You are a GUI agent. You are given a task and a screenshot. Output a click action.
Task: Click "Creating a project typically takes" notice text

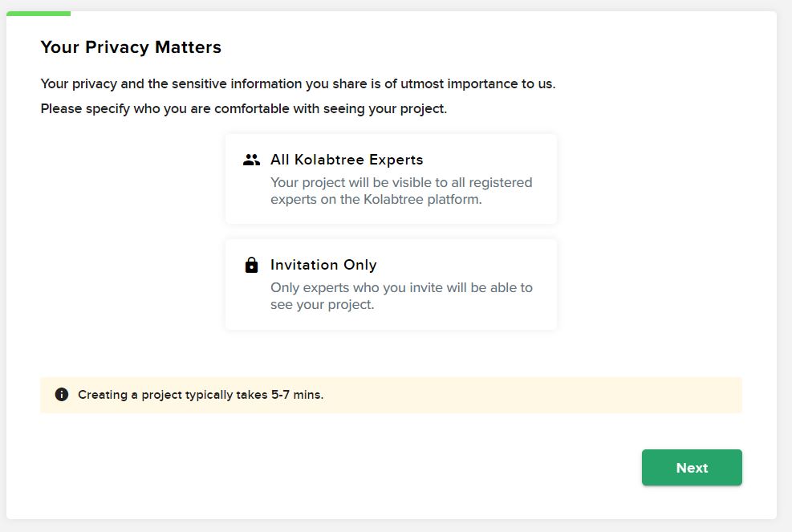point(173,395)
